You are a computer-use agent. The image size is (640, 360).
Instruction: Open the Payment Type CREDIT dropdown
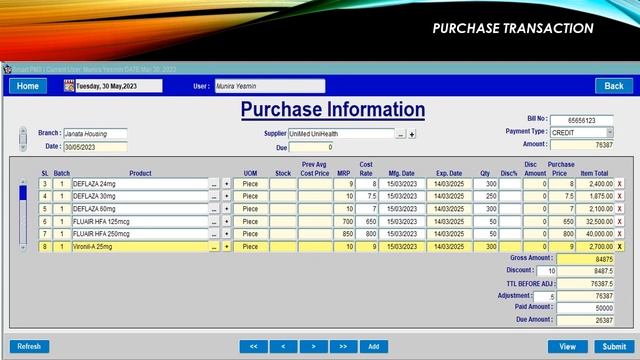click(x=610, y=133)
